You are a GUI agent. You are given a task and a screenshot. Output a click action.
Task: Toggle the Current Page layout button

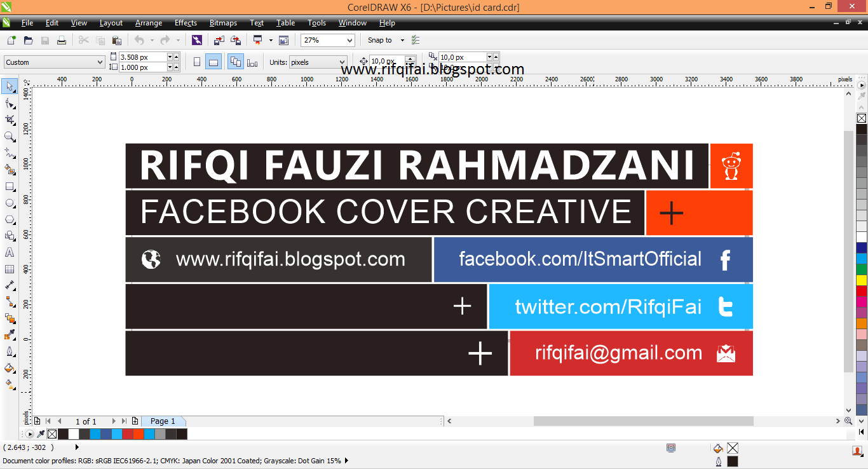pos(252,62)
